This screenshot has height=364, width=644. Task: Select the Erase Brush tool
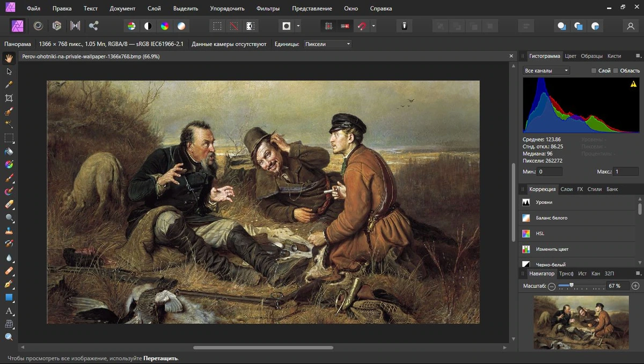coord(9,205)
